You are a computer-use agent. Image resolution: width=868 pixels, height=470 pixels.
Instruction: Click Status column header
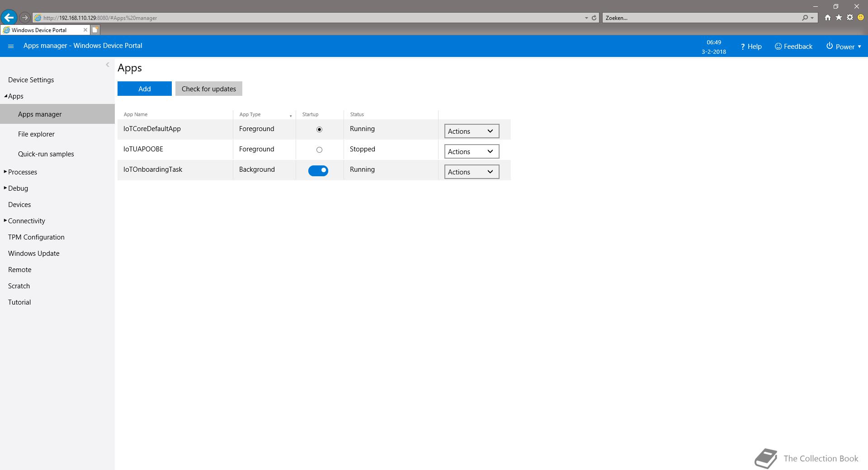click(357, 114)
